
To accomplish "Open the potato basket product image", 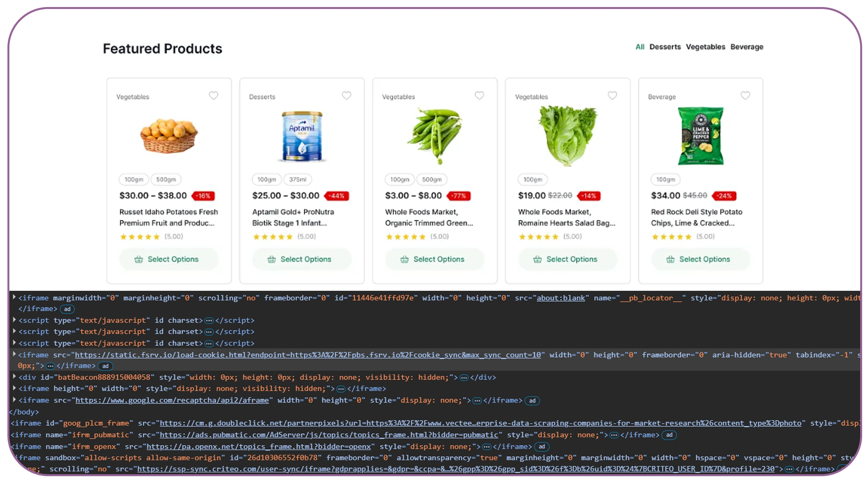I will [169, 135].
